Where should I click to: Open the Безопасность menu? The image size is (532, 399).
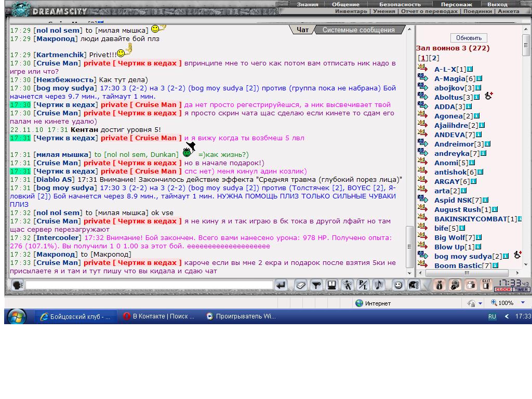click(x=400, y=4)
